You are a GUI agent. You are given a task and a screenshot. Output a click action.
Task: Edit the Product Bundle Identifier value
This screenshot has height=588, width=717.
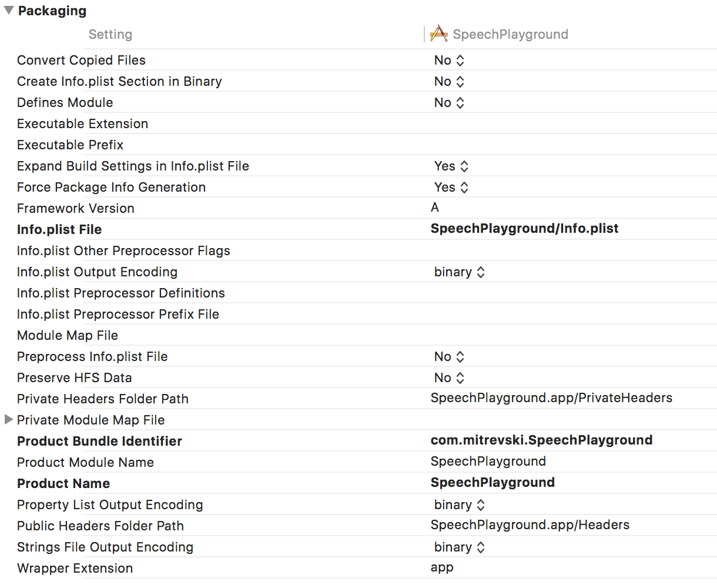tap(541, 440)
